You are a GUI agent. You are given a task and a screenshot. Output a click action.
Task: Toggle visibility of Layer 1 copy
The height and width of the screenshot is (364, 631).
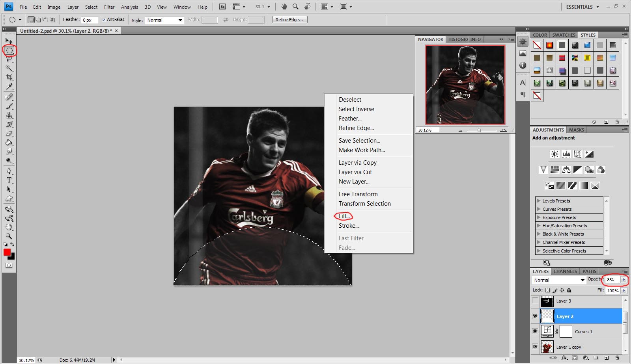(535, 347)
